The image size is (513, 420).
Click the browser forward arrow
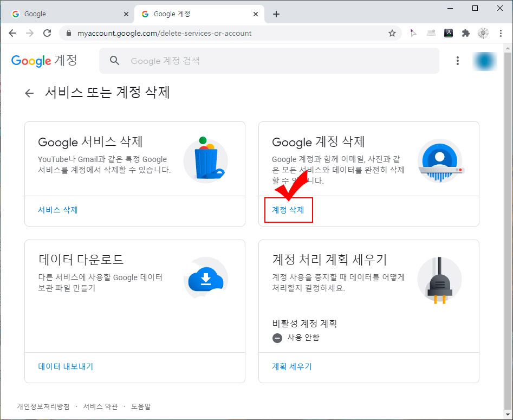click(30, 33)
